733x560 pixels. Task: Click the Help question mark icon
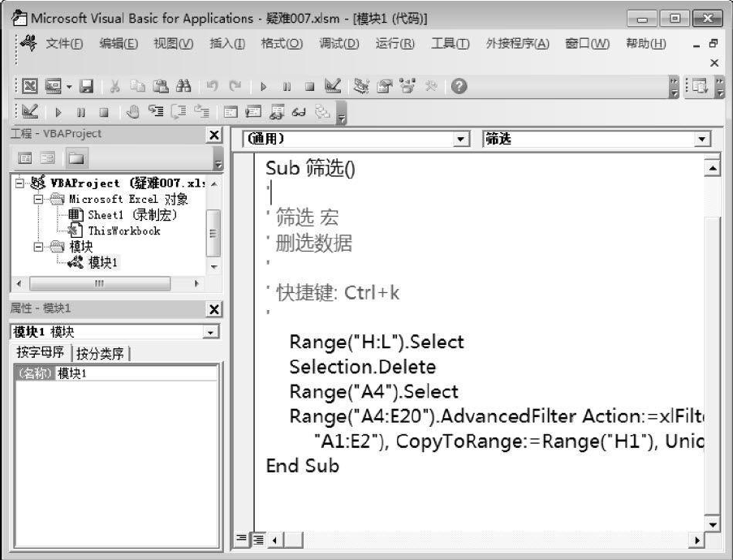pos(459,86)
